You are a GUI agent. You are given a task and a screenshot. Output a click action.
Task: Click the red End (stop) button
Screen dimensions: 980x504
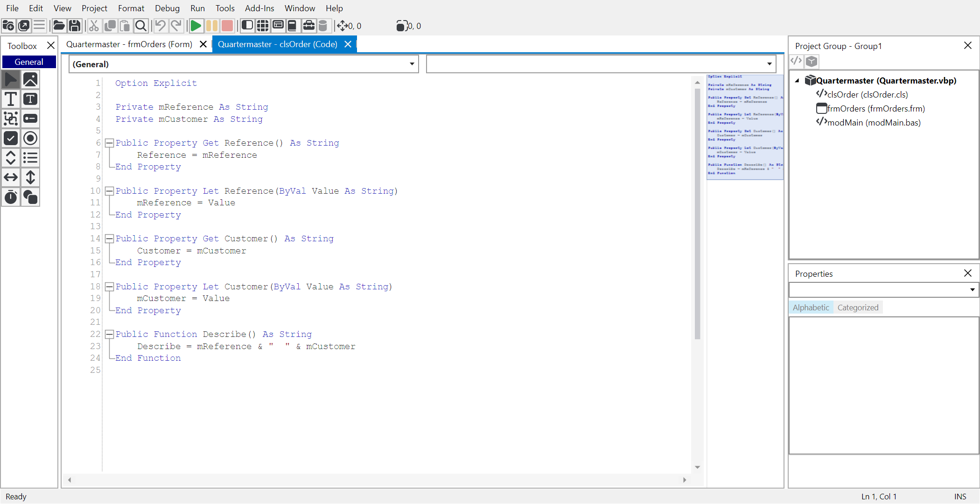227,26
